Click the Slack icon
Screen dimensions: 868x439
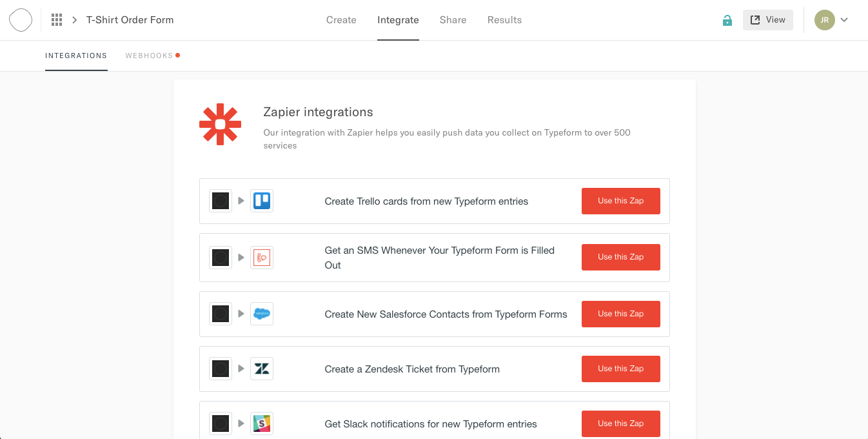tap(262, 424)
